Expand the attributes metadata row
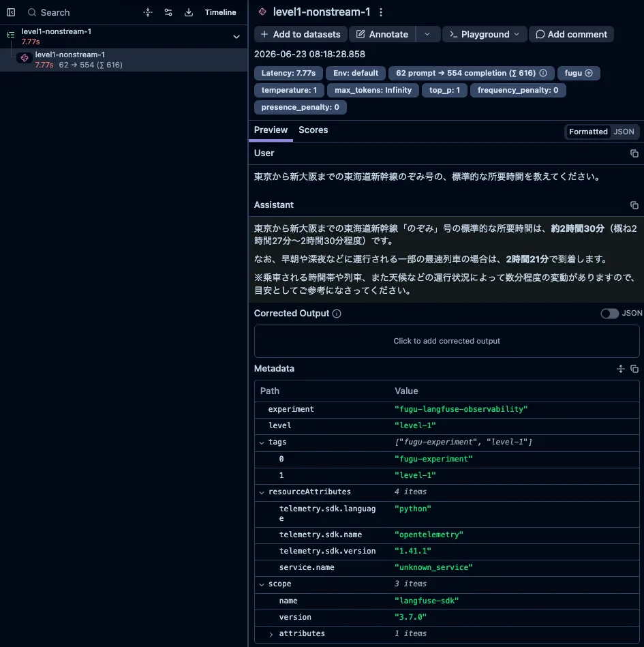Screen dimensions: 644x647 [x=271, y=634]
